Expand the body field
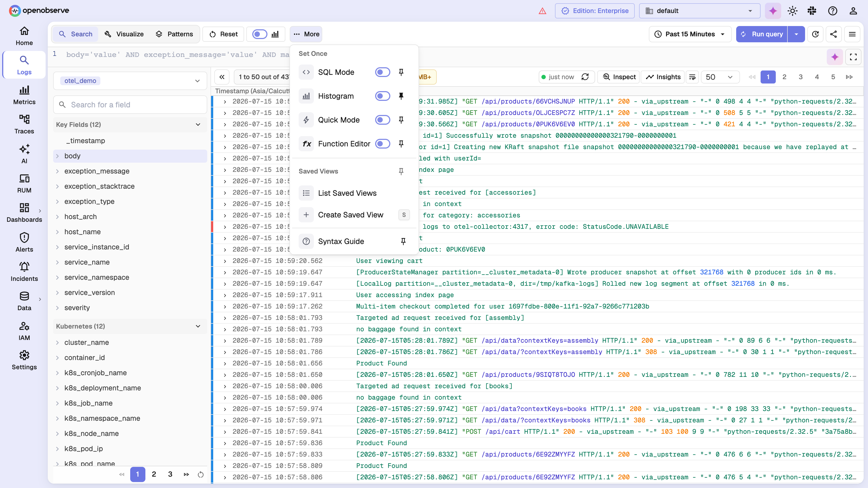The image size is (868, 488). click(x=57, y=156)
